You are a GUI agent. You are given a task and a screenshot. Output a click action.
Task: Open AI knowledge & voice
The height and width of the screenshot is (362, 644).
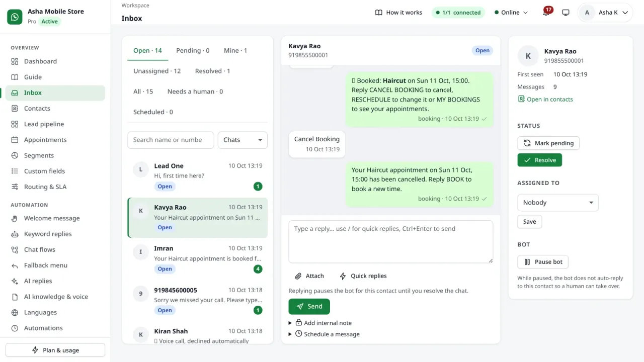[55, 297]
